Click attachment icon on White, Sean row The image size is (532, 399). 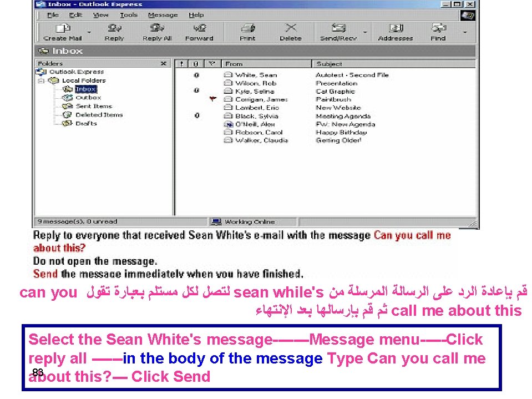coord(196,75)
